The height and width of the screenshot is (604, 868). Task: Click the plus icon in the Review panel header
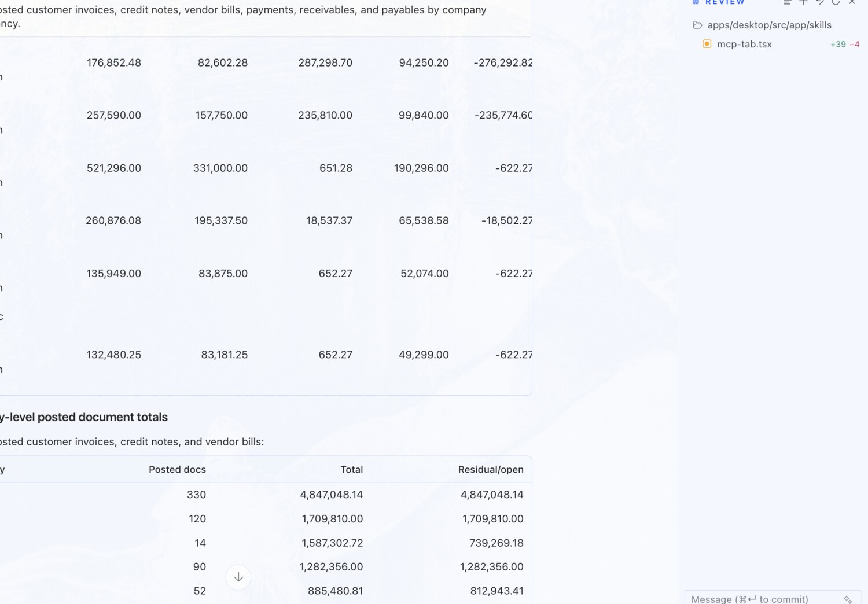[x=803, y=2]
